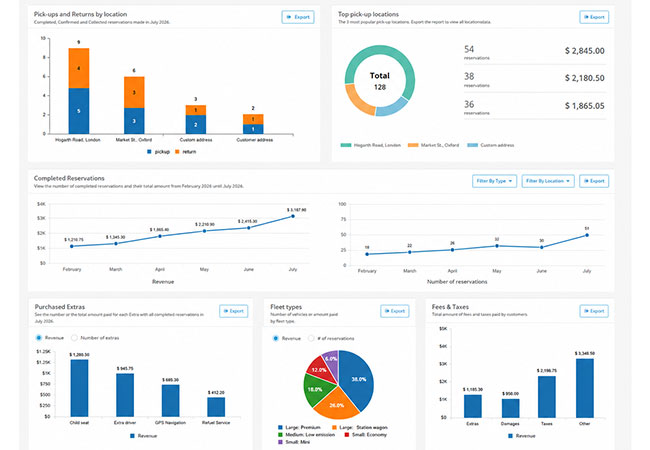Click the 26.0% orange pie slice
650x450 pixels.
(337, 405)
